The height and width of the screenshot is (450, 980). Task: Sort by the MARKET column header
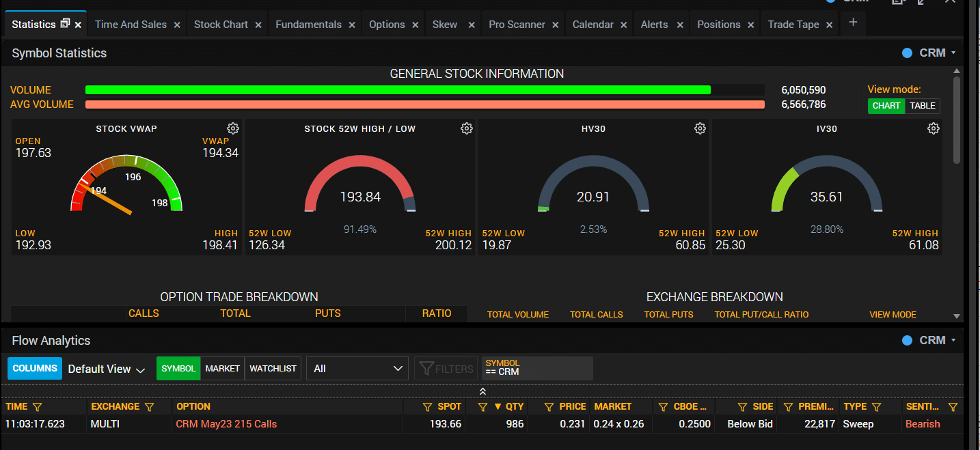click(613, 407)
